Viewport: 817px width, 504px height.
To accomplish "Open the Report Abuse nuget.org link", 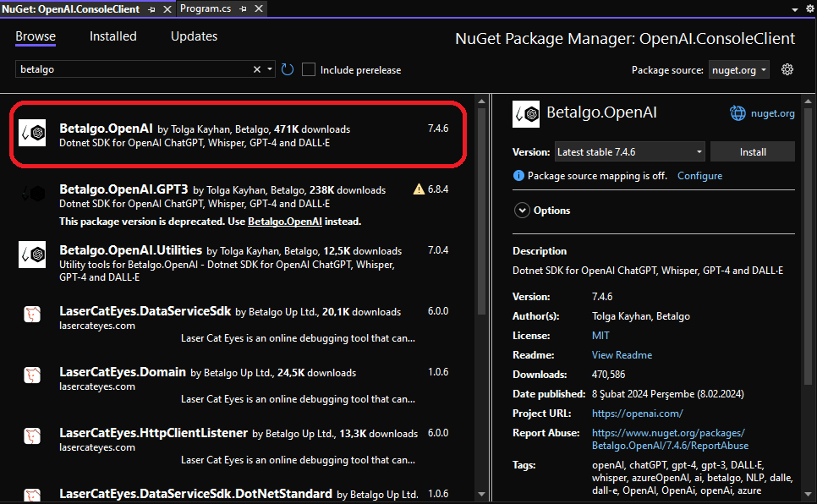I will click(x=670, y=439).
